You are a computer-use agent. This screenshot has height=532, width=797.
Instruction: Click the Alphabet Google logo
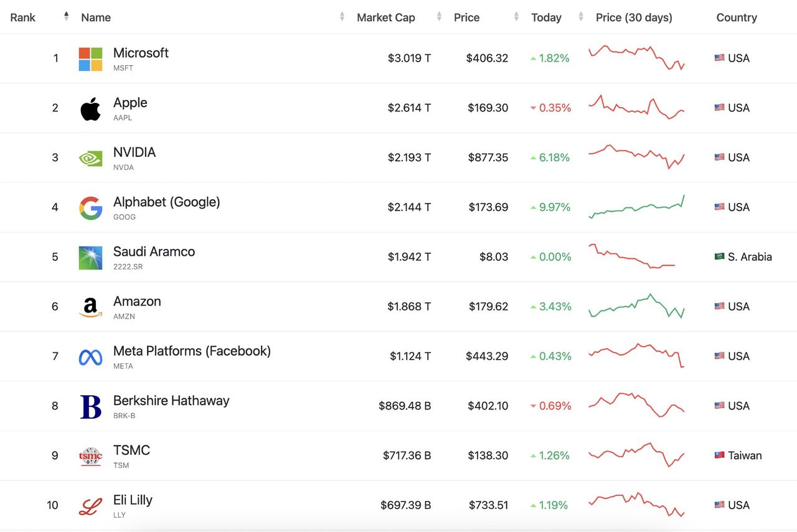click(90, 208)
